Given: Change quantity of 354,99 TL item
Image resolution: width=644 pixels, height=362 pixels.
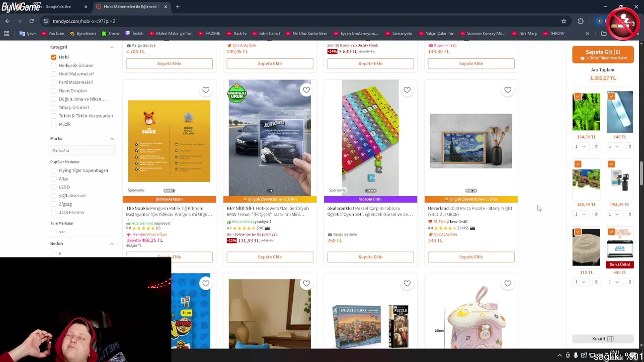Looking at the screenshot, I should 613,214.
